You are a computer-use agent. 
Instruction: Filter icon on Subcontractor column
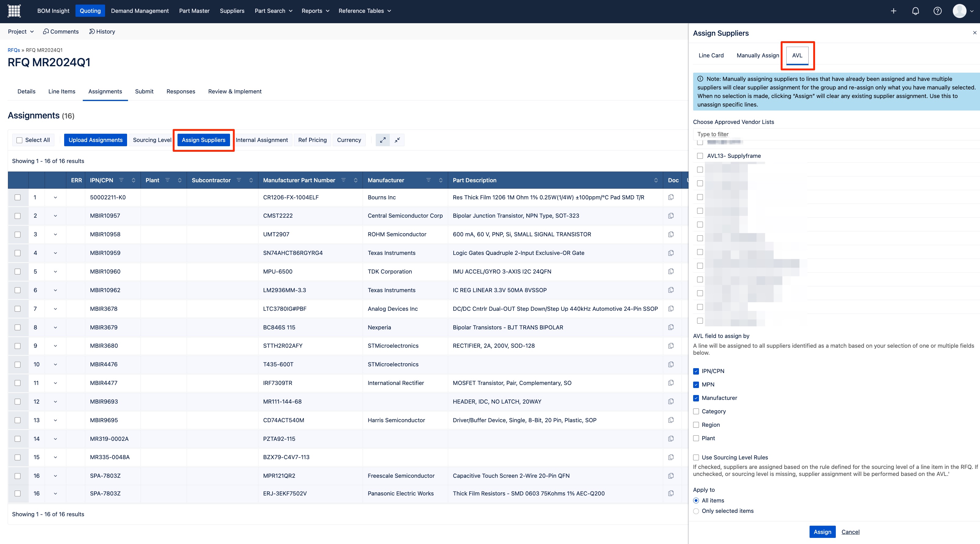pyautogui.click(x=239, y=180)
